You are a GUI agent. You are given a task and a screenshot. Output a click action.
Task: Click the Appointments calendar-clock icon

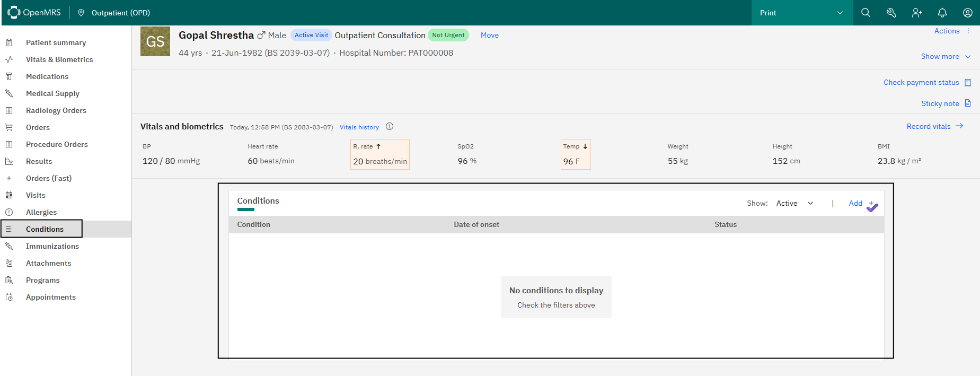point(9,297)
